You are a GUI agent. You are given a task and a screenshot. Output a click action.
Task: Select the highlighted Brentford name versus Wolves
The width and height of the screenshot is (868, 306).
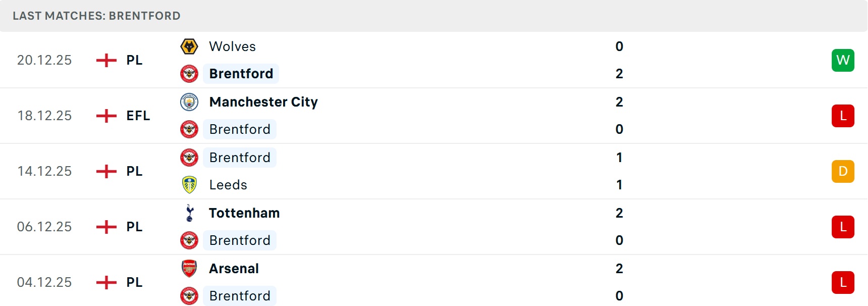click(x=241, y=74)
